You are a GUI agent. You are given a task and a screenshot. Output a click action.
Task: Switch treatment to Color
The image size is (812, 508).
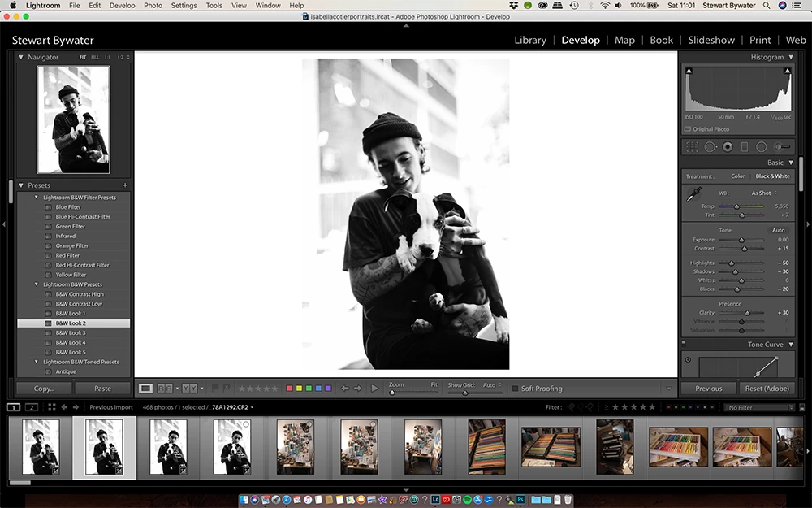[737, 176]
